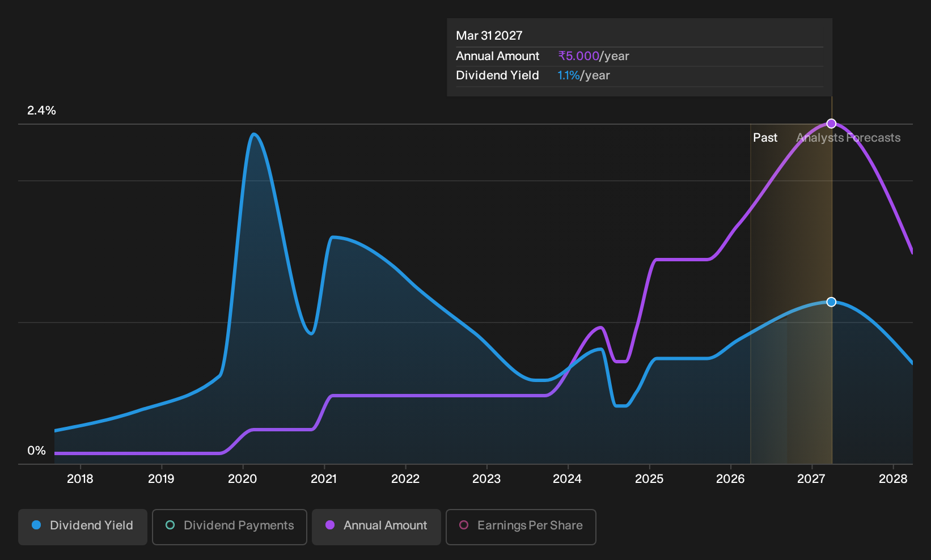The height and width of the screenshot is (560, 931).
Task: Click the ₹5.000/year annual amount value
Action: pos(594,56)
